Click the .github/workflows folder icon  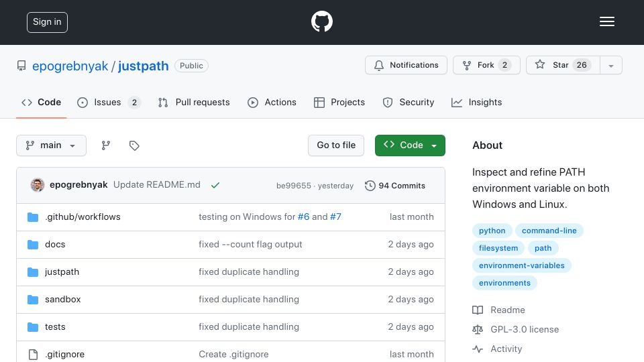[33, 217]
